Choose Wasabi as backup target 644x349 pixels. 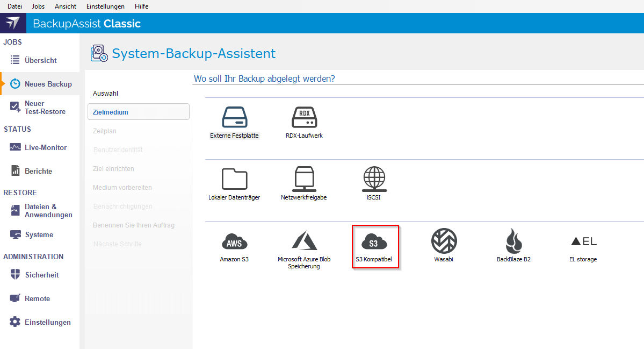click(444, 241)
